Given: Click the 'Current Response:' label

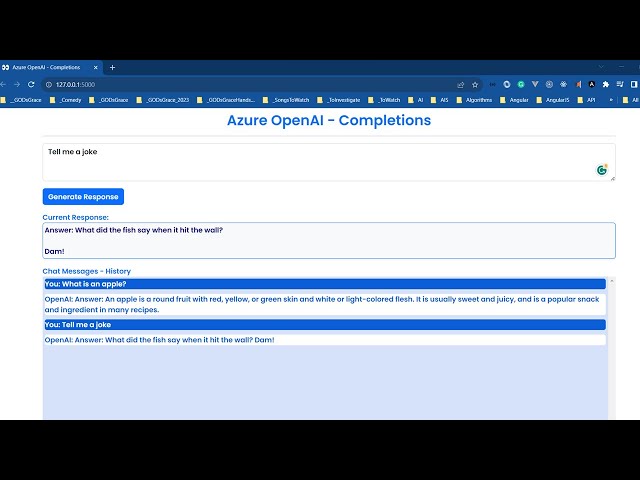Looking at the screenshot, I should tap(76, 218).
